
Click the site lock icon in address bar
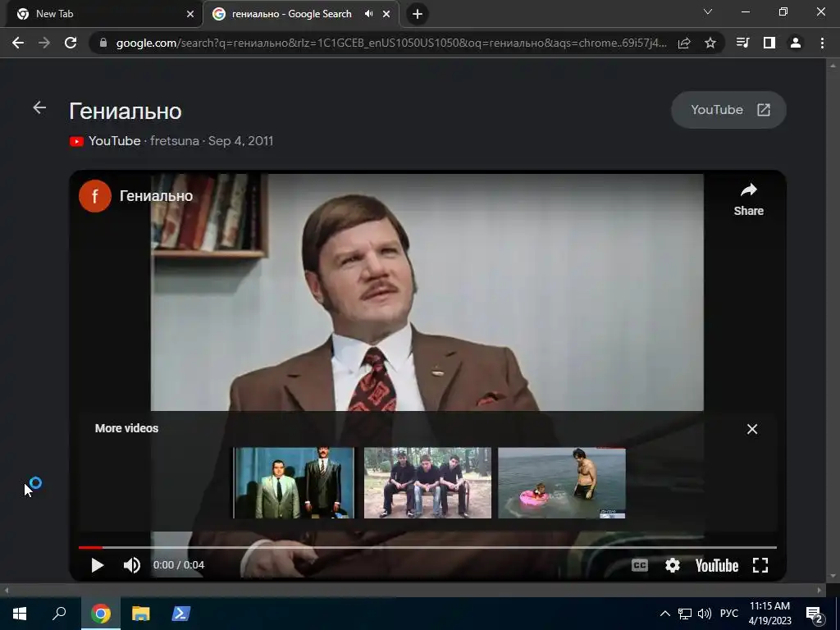[x=103, y=43]
